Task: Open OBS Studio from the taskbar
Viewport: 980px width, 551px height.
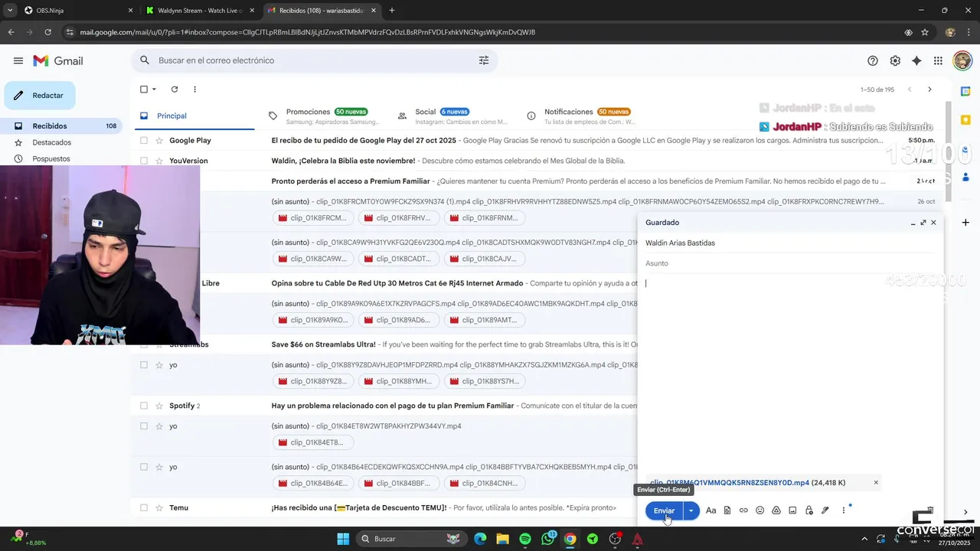Action: pos(615,539)
